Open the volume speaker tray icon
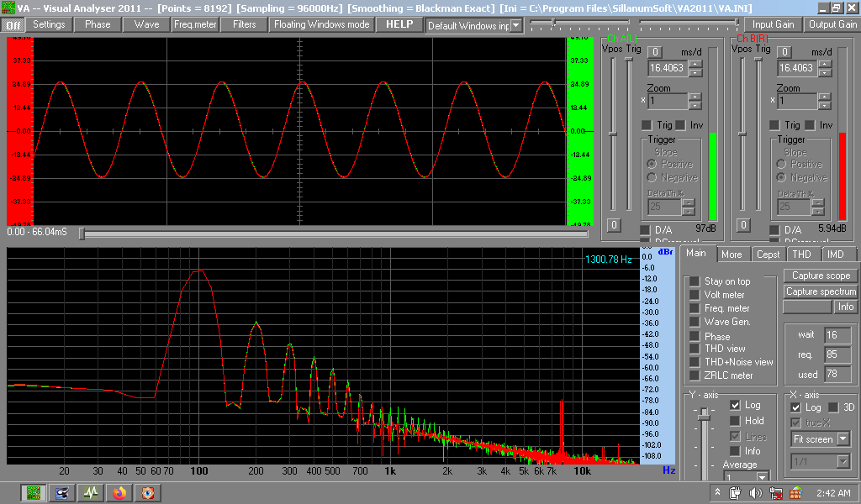 pos(756,493)
